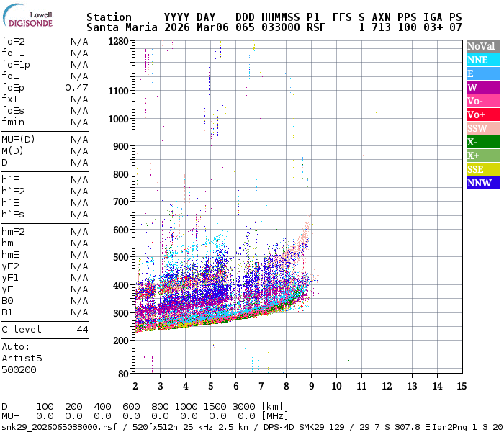Click the 500200 version number
504x432 pixels.
[19, 370]
